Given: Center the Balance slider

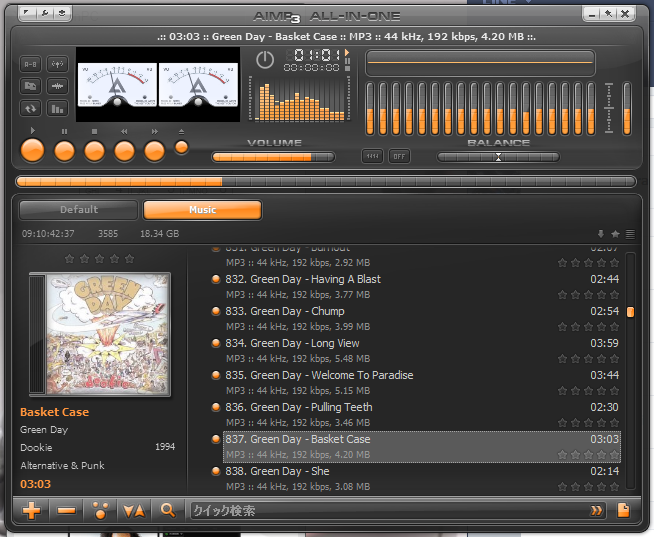Looking at the screenshot, I should pyautogui.click(x=498, y=157).
